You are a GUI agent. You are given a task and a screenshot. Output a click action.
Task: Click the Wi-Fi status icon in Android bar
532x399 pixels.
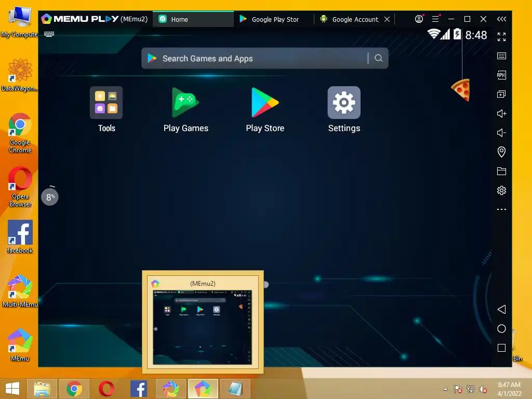(434, 34)
